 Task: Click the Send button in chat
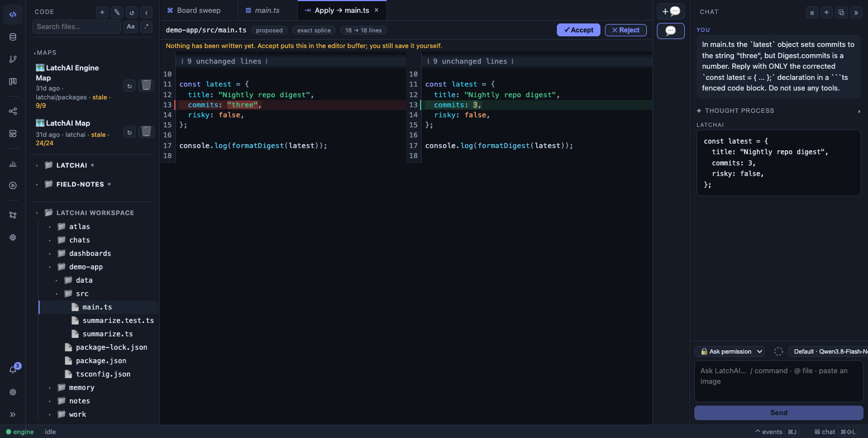tap(779, 412)
